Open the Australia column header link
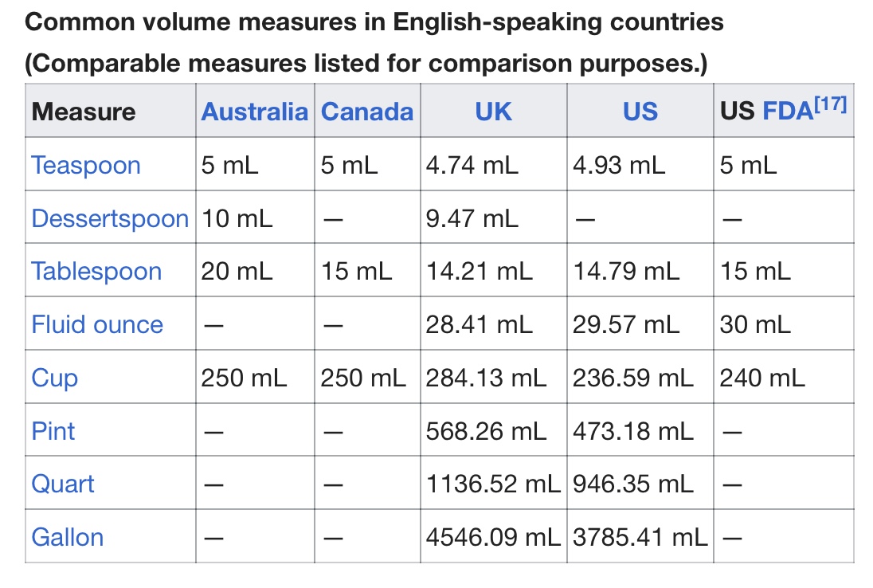This screenshot has width=873, height=588. coord(254,112)
